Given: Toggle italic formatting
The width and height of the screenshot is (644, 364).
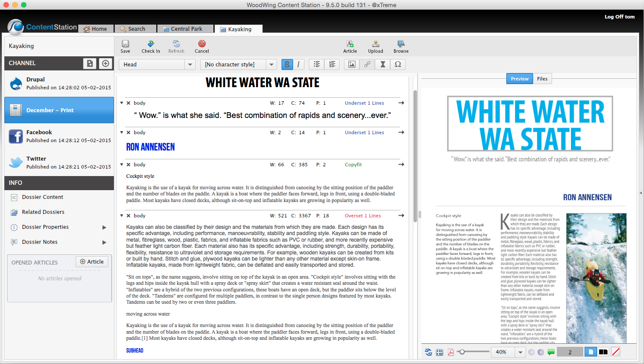Looking at the screenshot, I should click(x=299, y=64).
